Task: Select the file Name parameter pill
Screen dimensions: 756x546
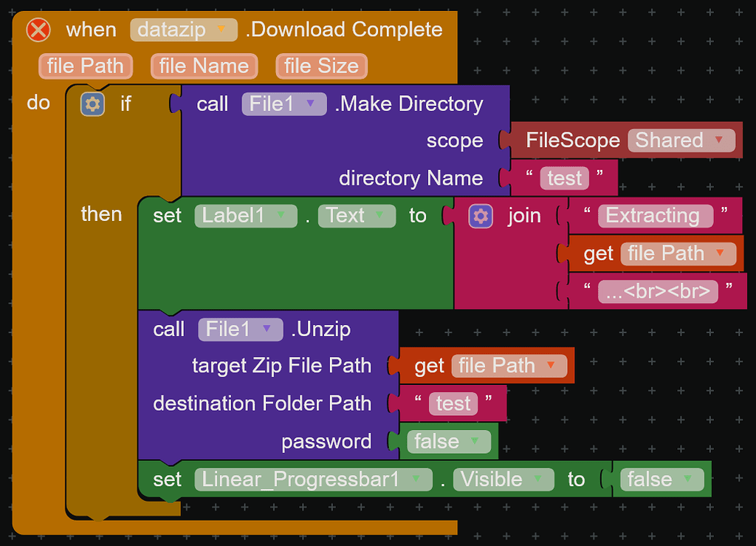Action: click(204, 66)
